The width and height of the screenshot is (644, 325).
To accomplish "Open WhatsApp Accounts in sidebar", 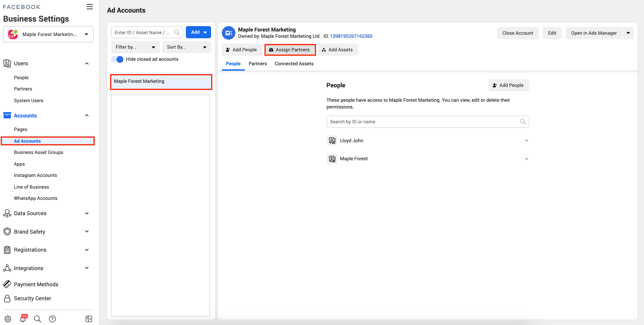I will coord(36,198).
